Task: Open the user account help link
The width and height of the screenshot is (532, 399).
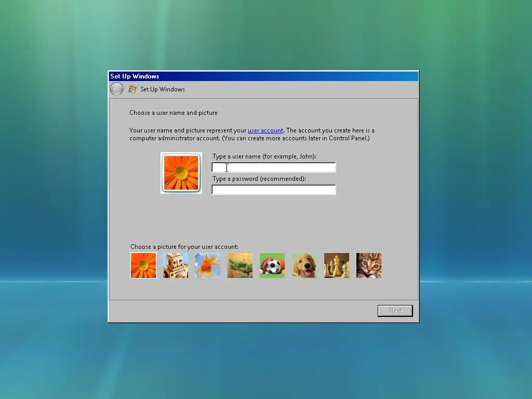Action: click(265, 130)
